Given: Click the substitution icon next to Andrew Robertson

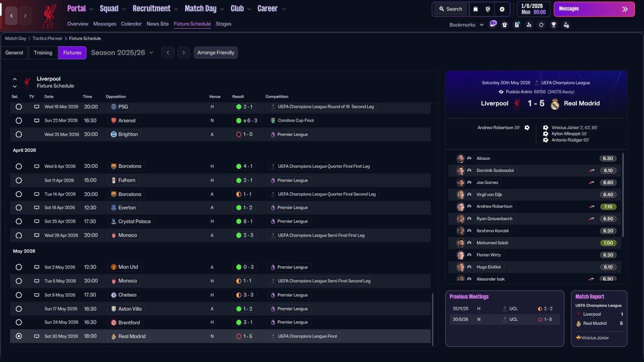Looking at the screenshot, I should [592, 207].
